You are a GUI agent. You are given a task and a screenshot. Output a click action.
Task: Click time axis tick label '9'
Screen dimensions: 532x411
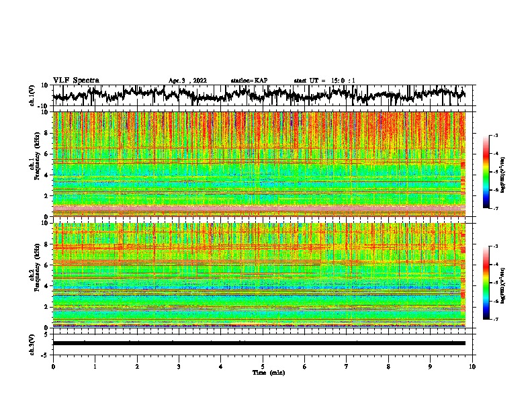(430, 367)
